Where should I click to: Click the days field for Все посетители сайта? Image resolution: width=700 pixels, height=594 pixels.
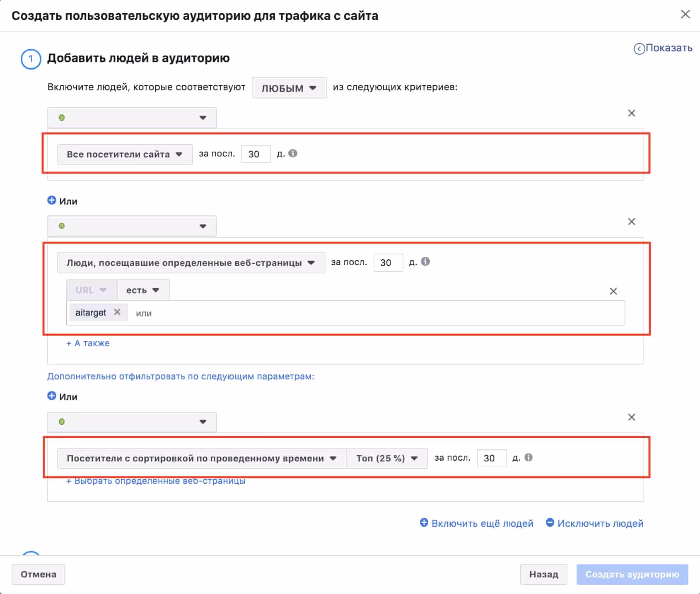pos(256,154)
